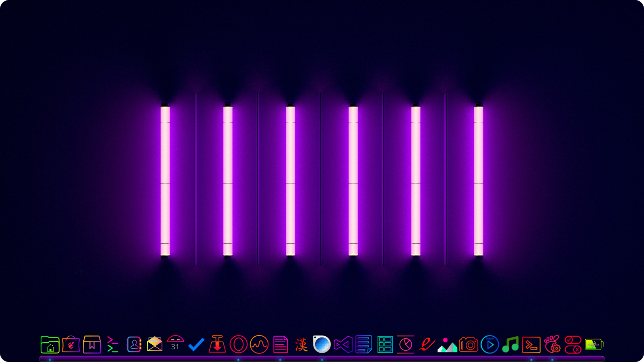Launch the orange camera screenshot icon

pyautogui.click(x=469, y=345)
